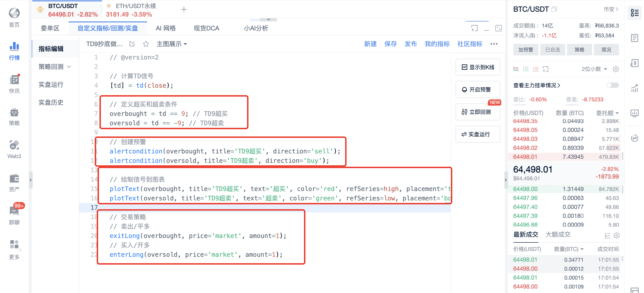Select 实盘历史 in left menu
Viewport: 644px width, 293px height.
pyautogui.click(x=51, y=102)
